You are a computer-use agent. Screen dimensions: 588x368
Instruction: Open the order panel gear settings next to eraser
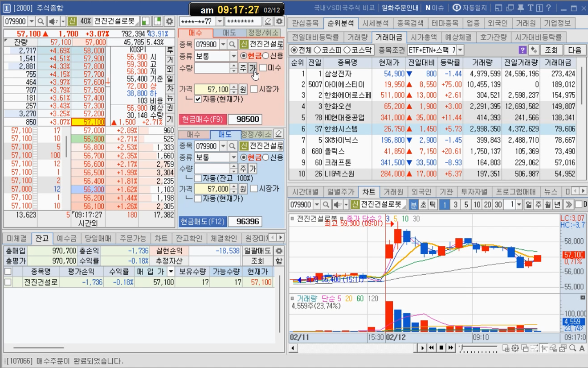tap(279, 21)
